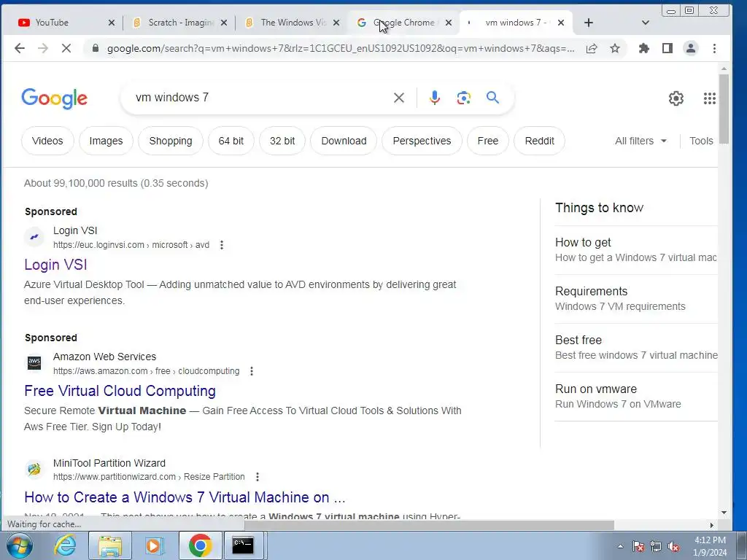Search by image with Google Lens
Viewport: 747px width, 560px height.
pos(463,98)
